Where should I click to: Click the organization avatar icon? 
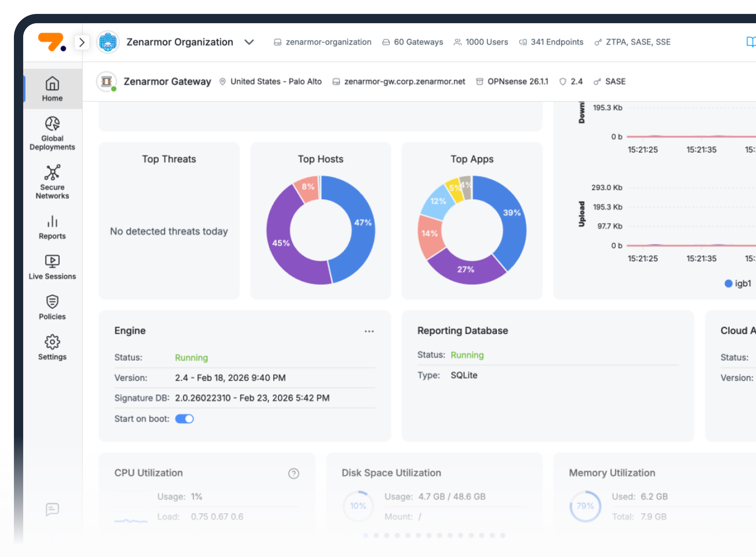[x=108, y=42]
